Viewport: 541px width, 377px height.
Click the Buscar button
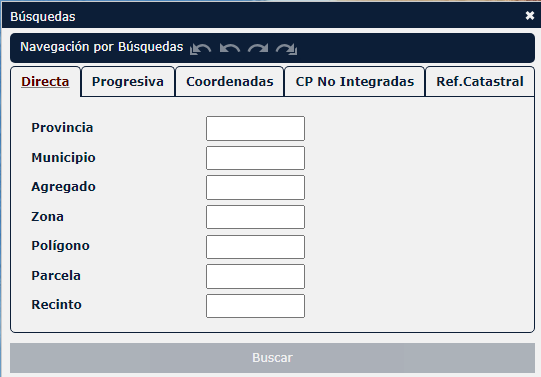272,358
